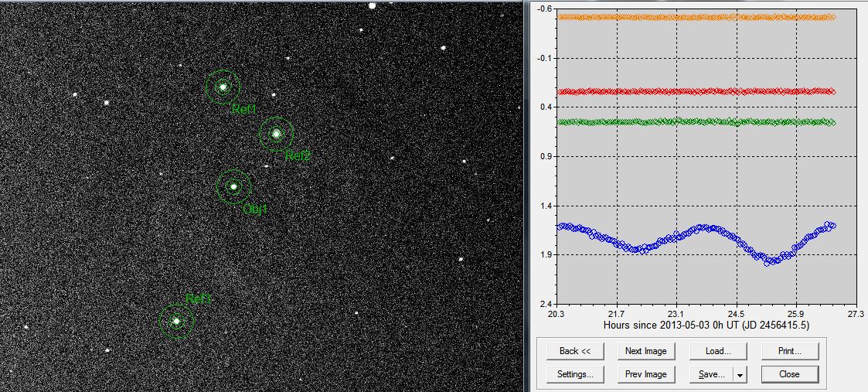Click the green light curve trace

tap(696, 122)
